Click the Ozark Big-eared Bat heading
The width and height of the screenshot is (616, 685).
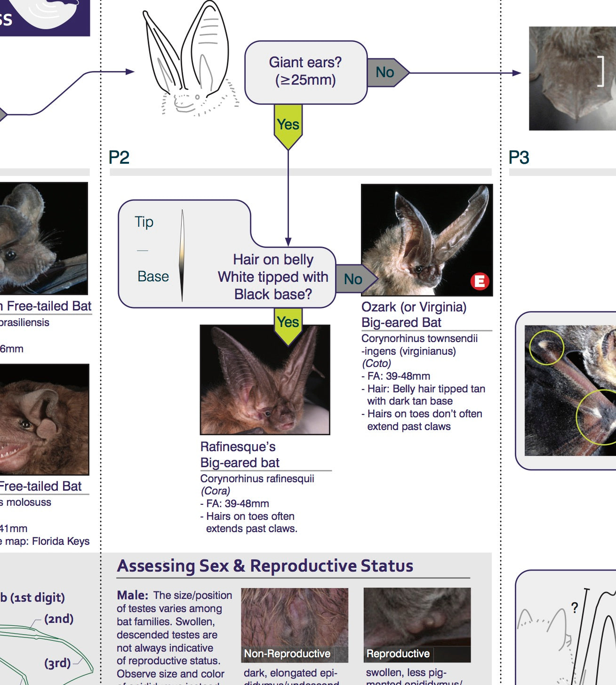(x=414, y=316)
